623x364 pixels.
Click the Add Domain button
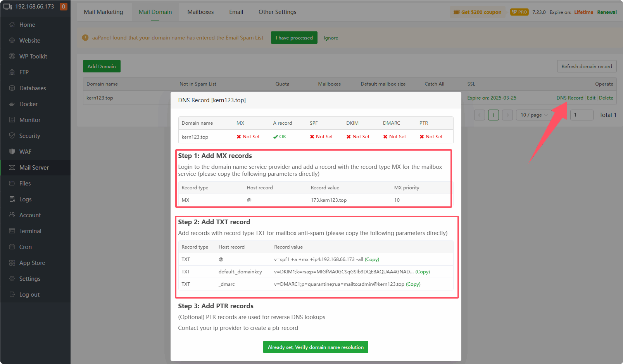point(102,66)
